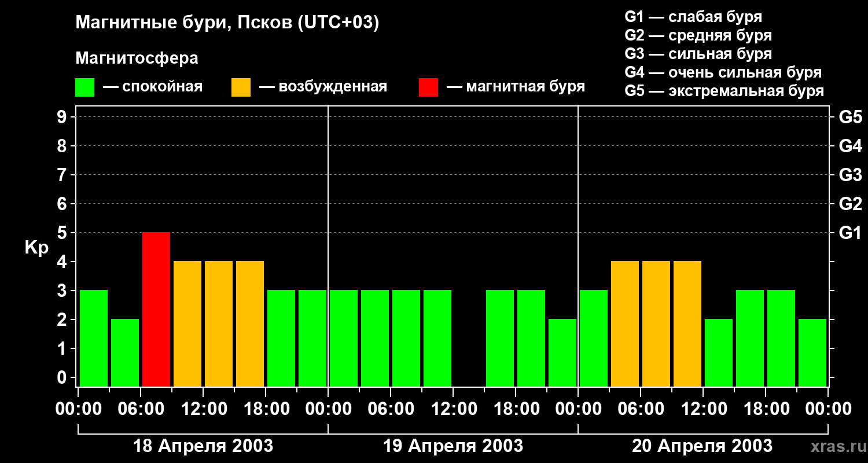
Task: Click the '19 Апреля 2003' date label
Action: 453,446
